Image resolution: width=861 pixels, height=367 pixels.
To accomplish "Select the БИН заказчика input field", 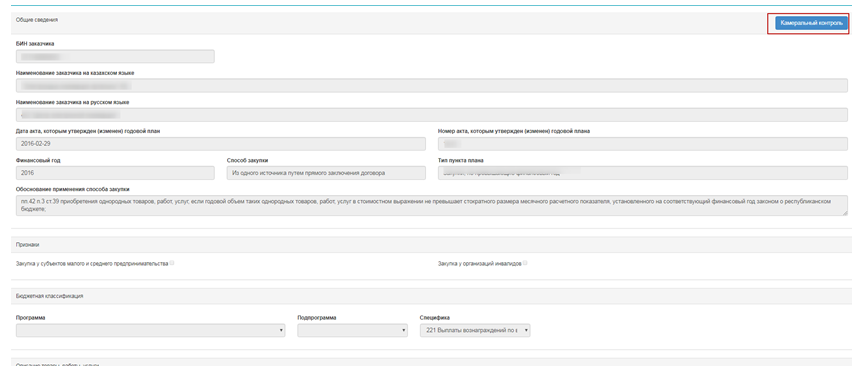I will tap(115, 57).
